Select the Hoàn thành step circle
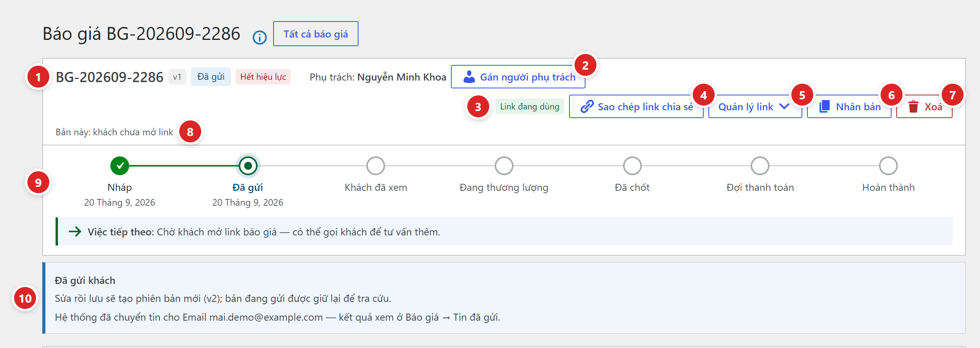The height and width of the screenshot is (348, 980). [x=888, y=166]
